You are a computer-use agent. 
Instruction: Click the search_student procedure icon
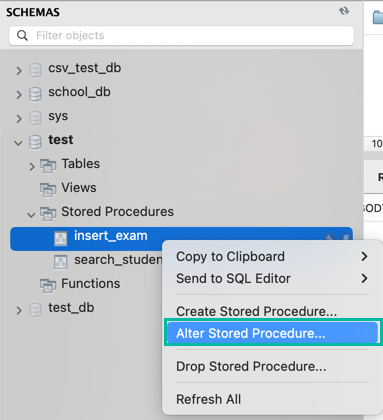(61, 262)
